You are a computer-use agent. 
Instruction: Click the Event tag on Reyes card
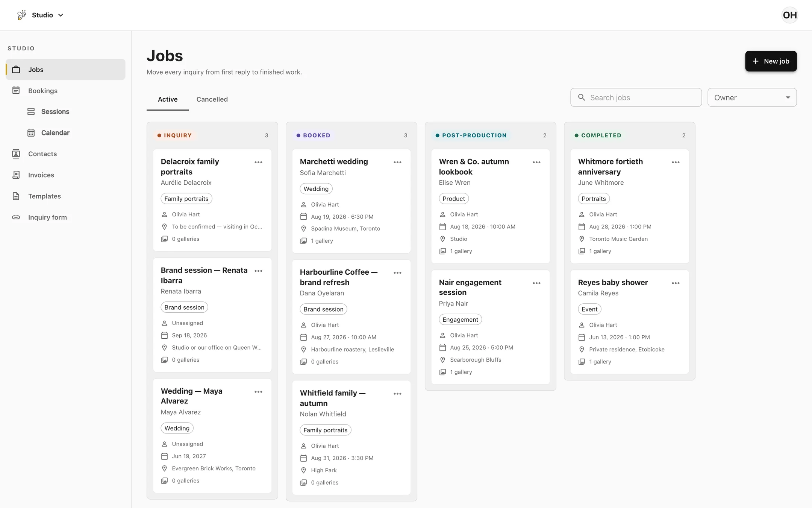(589, 309)
